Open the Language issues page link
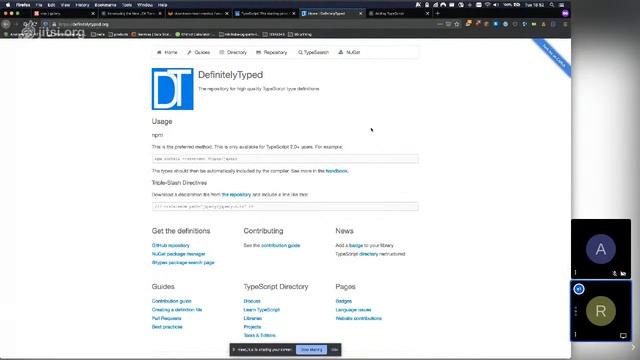This screenshot has width=640, height=360. point(353,309)
